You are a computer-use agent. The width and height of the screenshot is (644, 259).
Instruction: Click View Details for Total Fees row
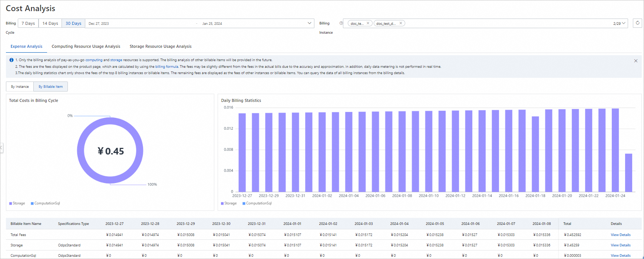620,235
